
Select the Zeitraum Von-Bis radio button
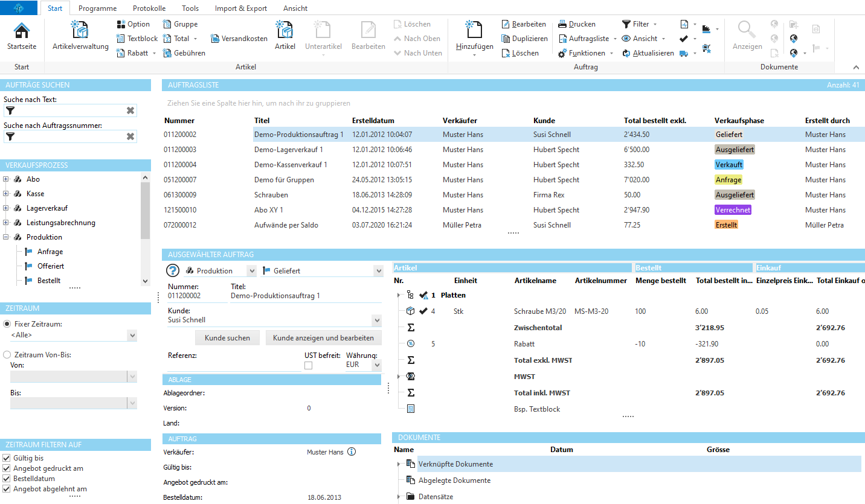pyautogui.click(x=7, y=355)
